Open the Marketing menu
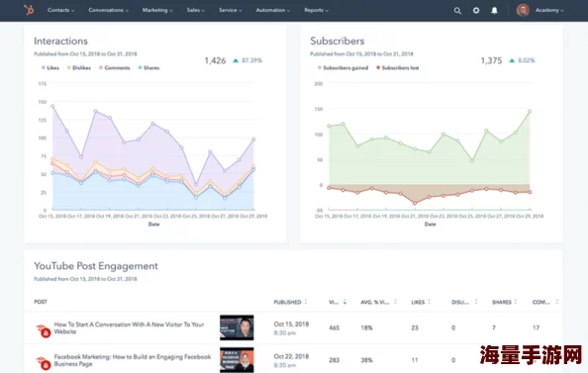The height and width of the screenshot is (373, 588). pyautogui.click(x=157, y=10)
